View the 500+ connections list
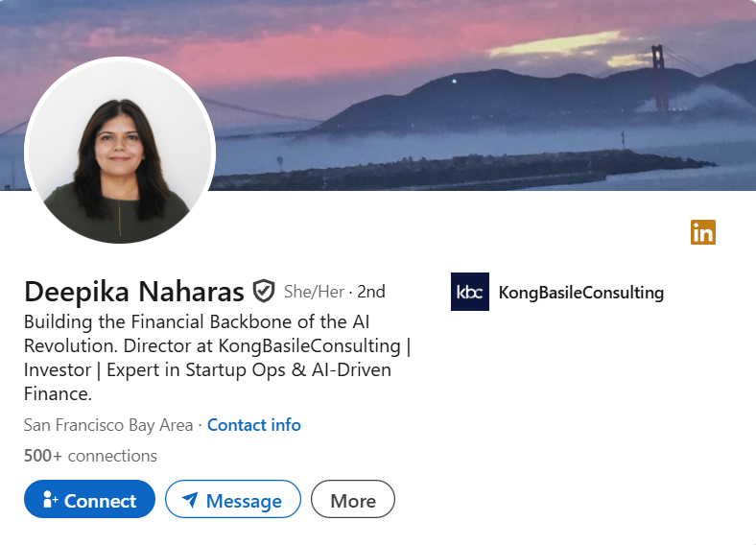 pos(90,456)
